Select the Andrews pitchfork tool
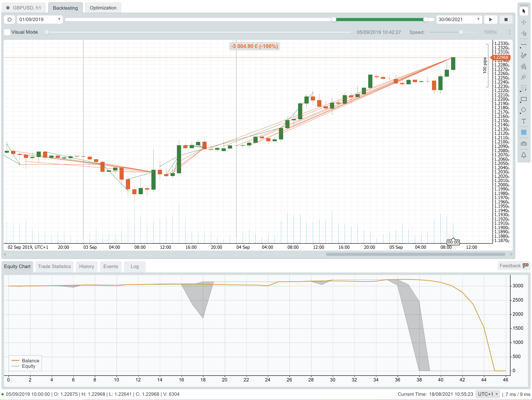This screenshot has width=532, height=400. click(x=524, y=77)
